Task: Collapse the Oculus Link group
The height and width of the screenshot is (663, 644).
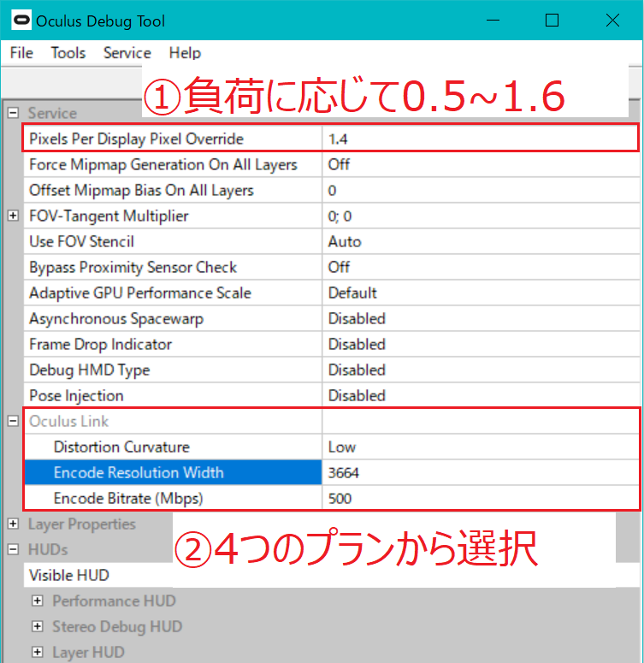Action: [x=13, y=421]
